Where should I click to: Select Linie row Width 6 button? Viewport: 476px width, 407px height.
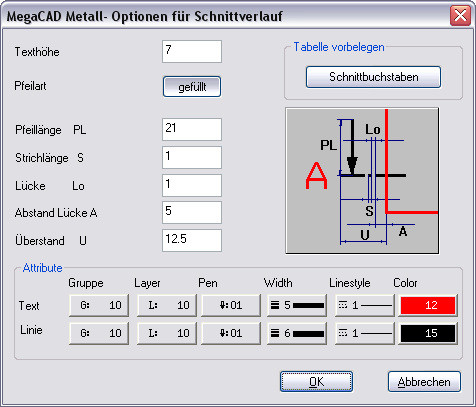click(297, 333)
